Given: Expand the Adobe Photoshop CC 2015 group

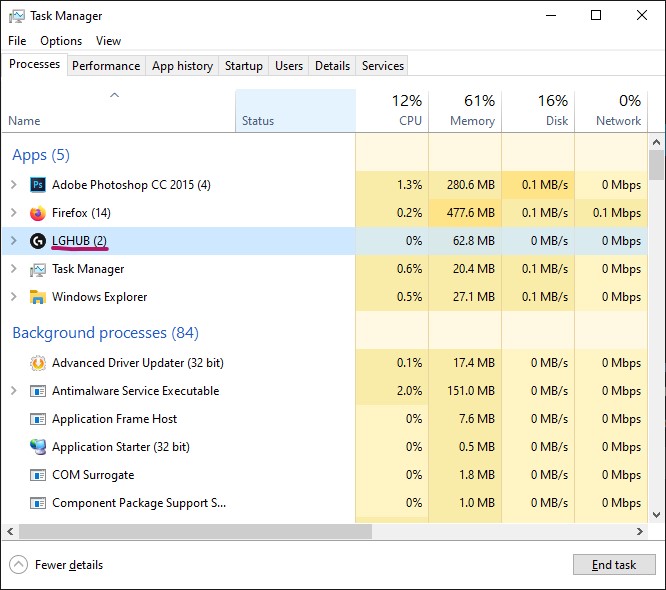Looking at the screenshot, I should [x=14, y=185].
